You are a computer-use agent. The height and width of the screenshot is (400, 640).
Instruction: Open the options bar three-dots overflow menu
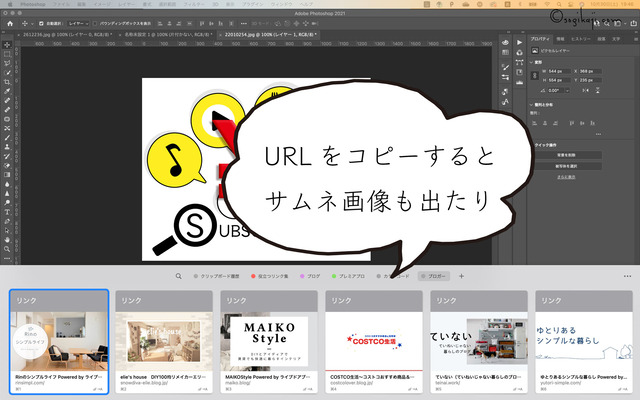click(x=244, y=24)
